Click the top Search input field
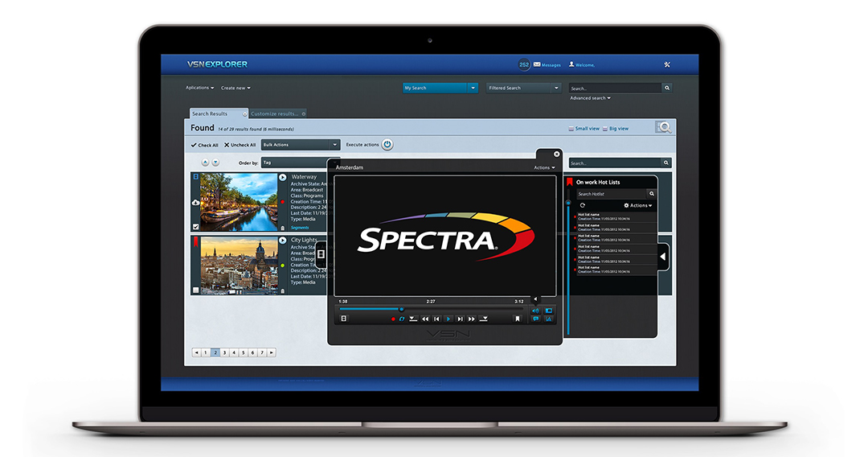This screenshot has width=868, height=457. coord(615,88)
